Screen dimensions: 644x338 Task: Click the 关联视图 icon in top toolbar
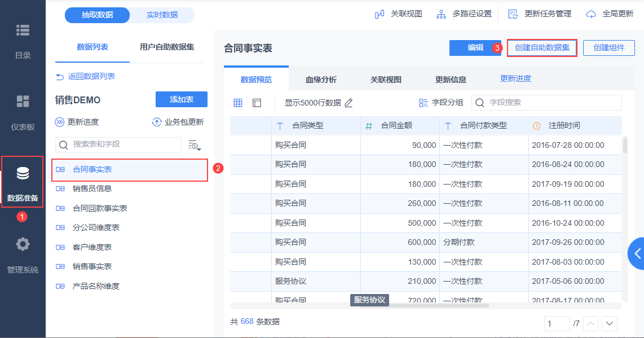380,15
